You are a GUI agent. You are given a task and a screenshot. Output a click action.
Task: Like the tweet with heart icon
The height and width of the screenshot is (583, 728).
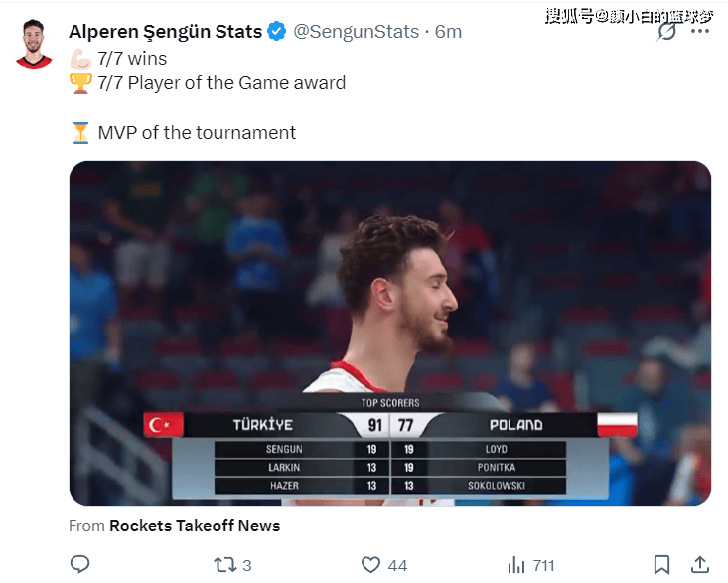tap(370, 565)
